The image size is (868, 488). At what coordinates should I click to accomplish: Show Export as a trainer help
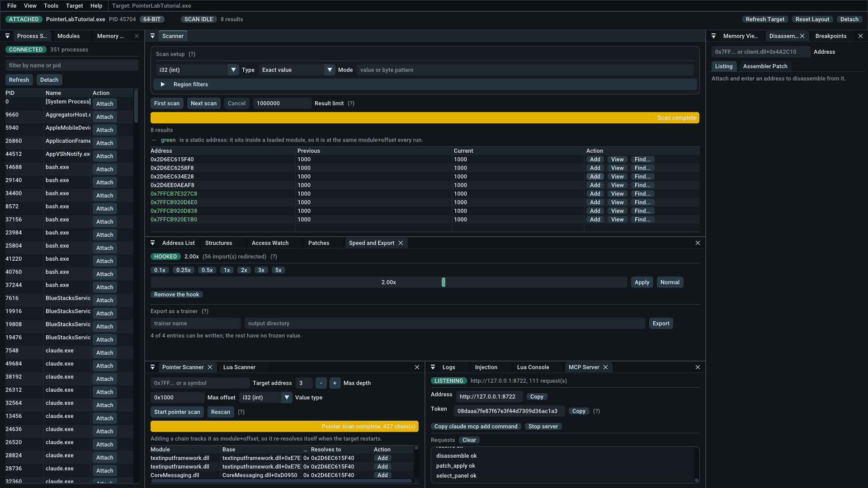coord(205,311)
